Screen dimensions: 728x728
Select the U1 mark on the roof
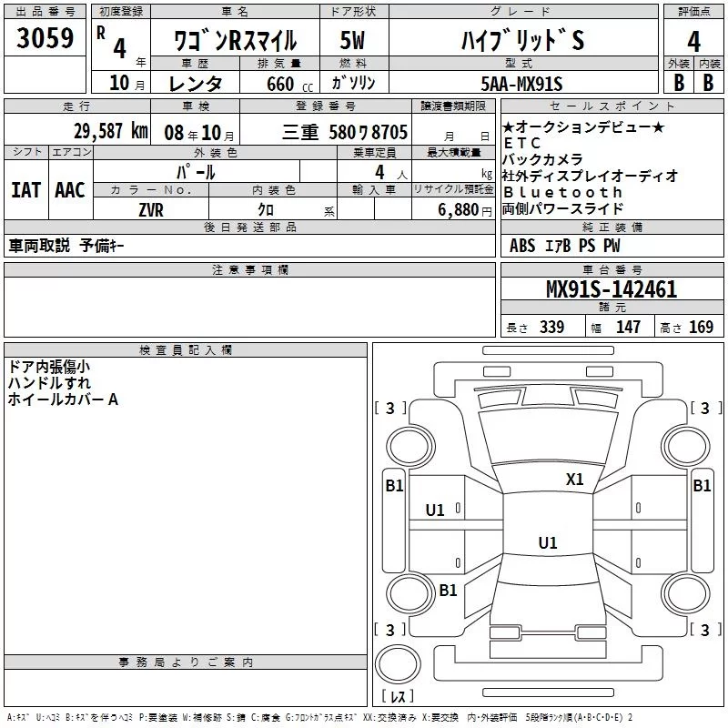click(548, 542)
